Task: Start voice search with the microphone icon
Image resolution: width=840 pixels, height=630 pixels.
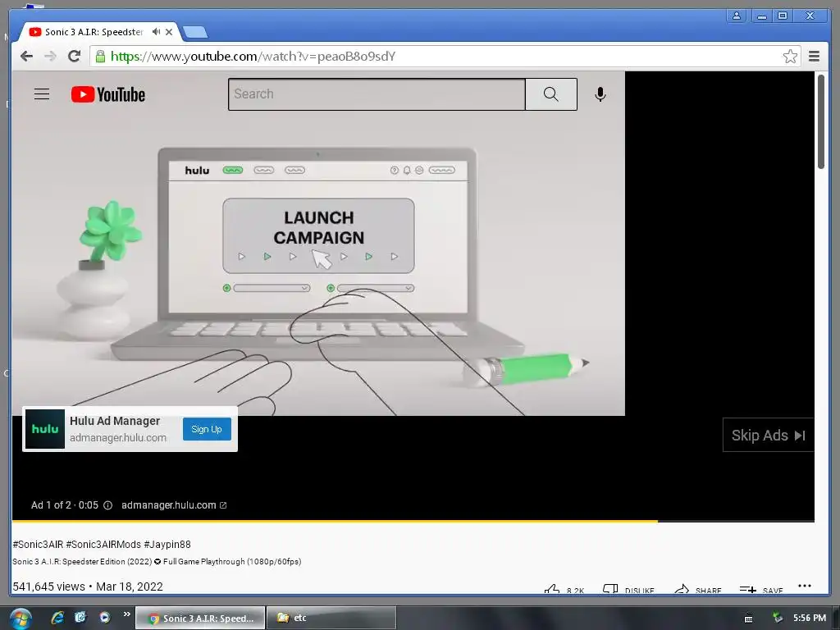Action: point(600,94)
